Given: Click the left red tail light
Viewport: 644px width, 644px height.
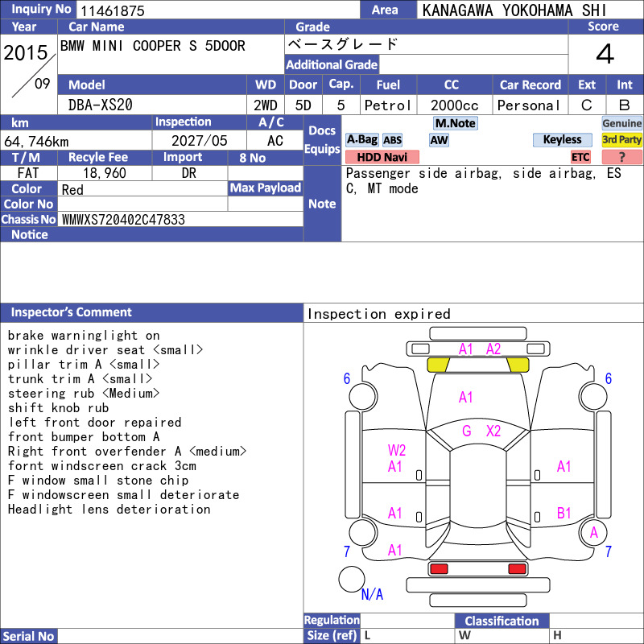Looking at the screenshot, I should point(439,569).
